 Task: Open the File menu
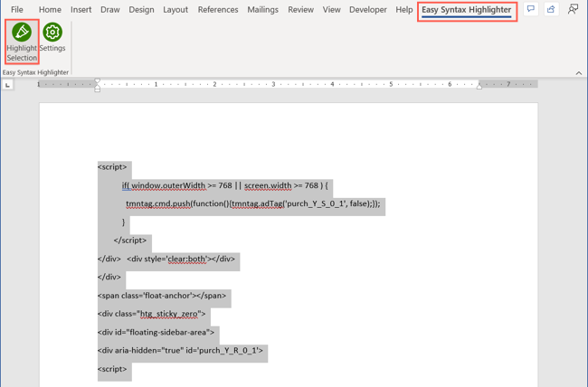click(17, 10)
